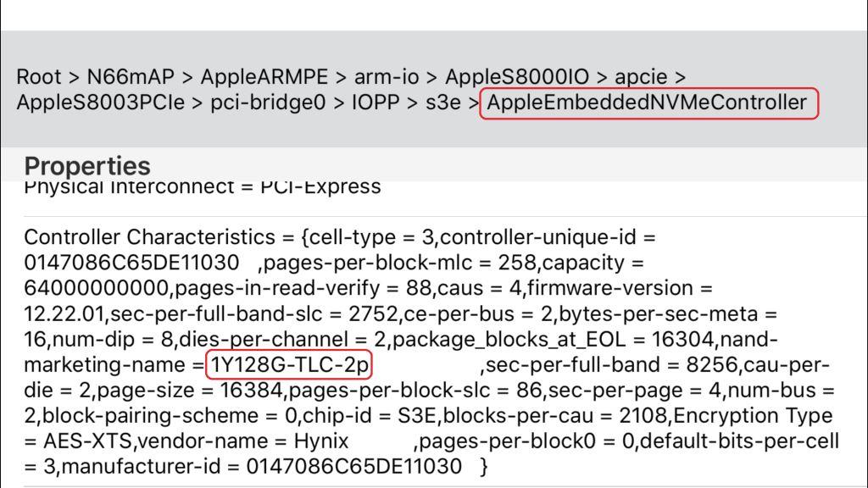Click the apcie breadcrumb item
The image size is (868, 488).
(641, 77)
